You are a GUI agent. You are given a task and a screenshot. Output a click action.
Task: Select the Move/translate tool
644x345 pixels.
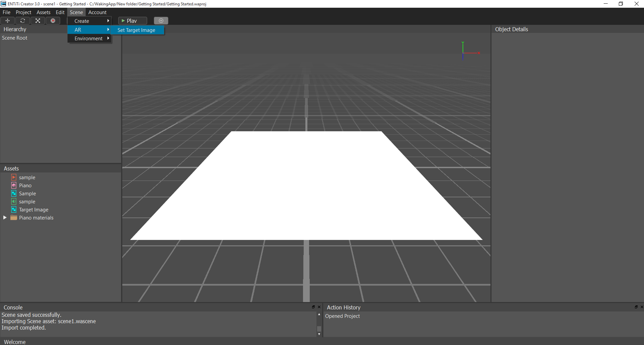(7, 21)
